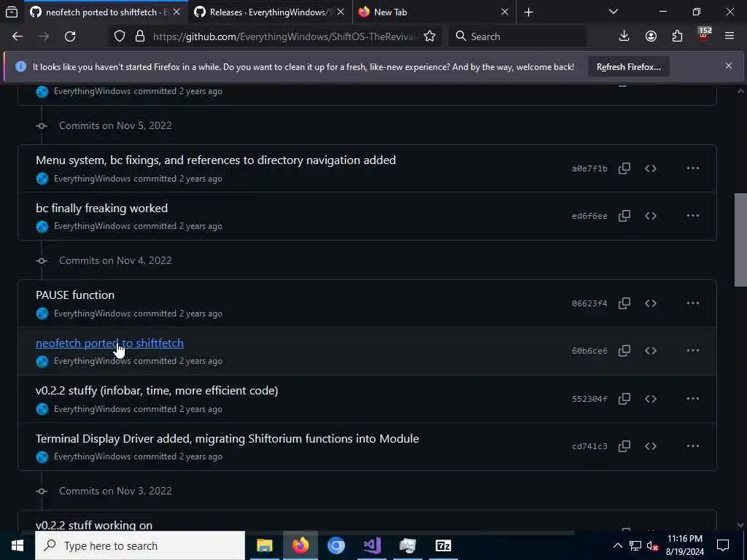Dismiss the Firefox refresh notification bar

(729, 66)
